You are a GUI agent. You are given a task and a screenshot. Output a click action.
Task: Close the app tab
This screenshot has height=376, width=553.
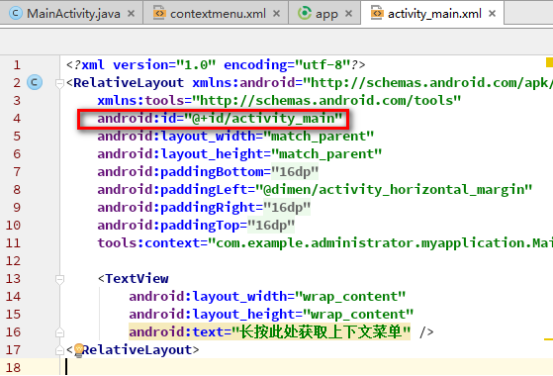(348, 13)
